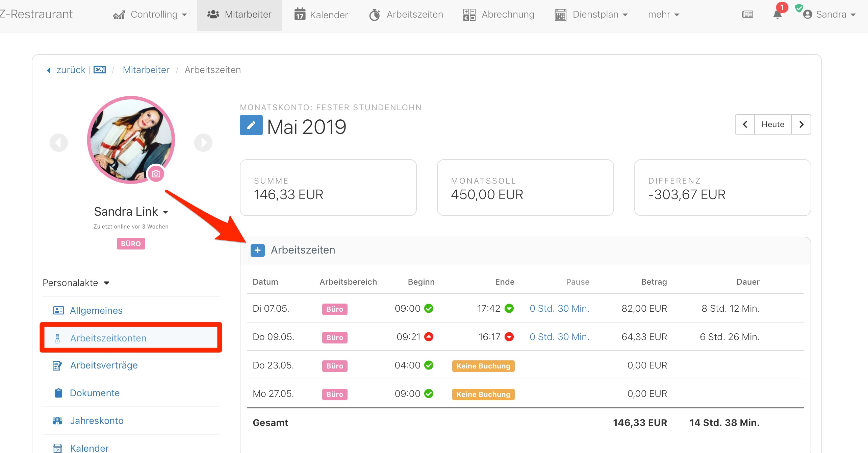Click the newspaper news icon in the navbar
Image resolution: width=868 pixels, height=453 pixels.
747,15
